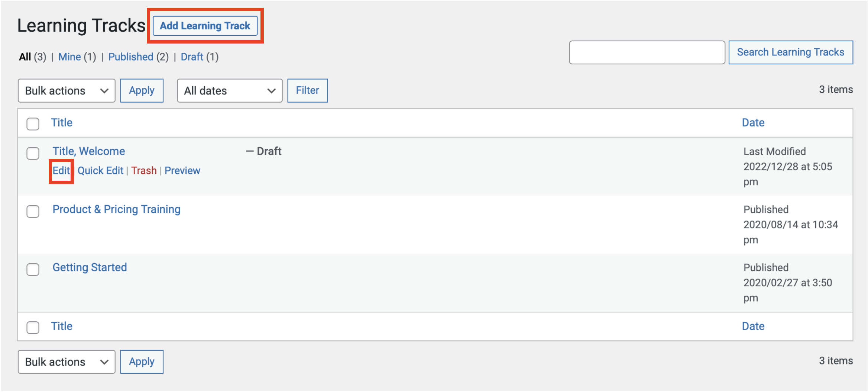
Task: Click the bottom '3 items' count
Action: coord(836,361)
